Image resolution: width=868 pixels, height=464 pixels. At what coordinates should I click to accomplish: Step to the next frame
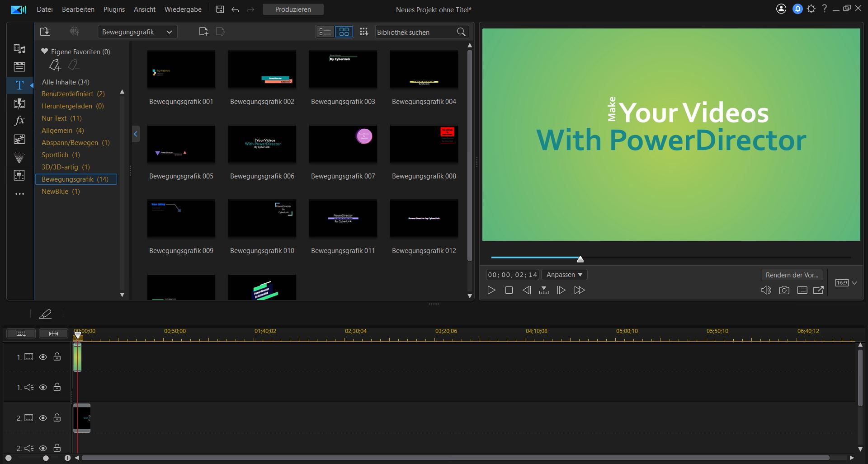(x=561, y=290)
